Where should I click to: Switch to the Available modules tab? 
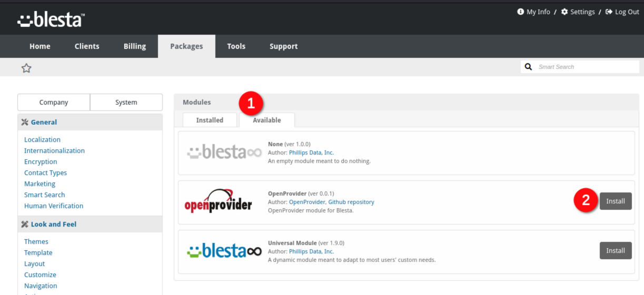coord(267,120)
